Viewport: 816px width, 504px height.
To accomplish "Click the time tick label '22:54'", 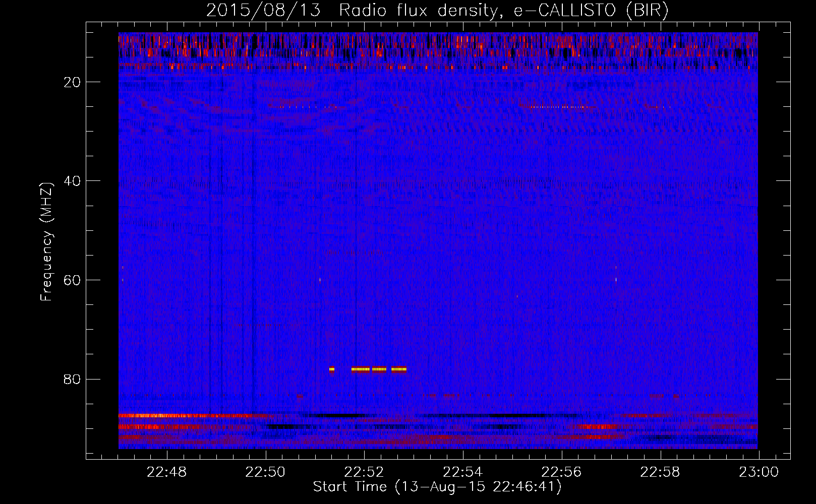I will pos(463,472).
